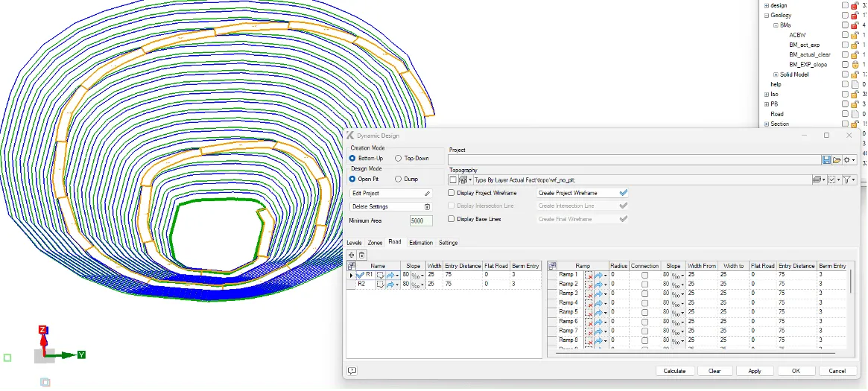Image resolution: width=868 pixels, height=391 pixels.
Task: Collapse the BMs tree node
Action: tap(776, 25)
